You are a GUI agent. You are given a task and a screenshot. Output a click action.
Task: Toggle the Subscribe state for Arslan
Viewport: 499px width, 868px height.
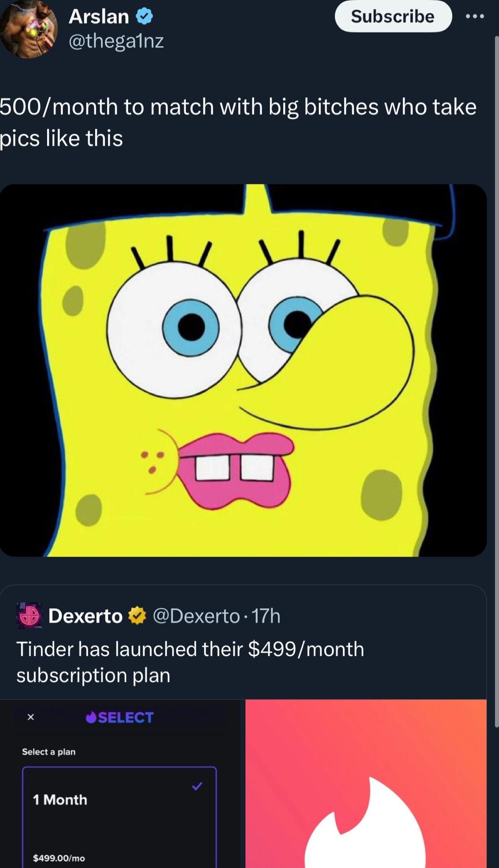tap(393, 17)
